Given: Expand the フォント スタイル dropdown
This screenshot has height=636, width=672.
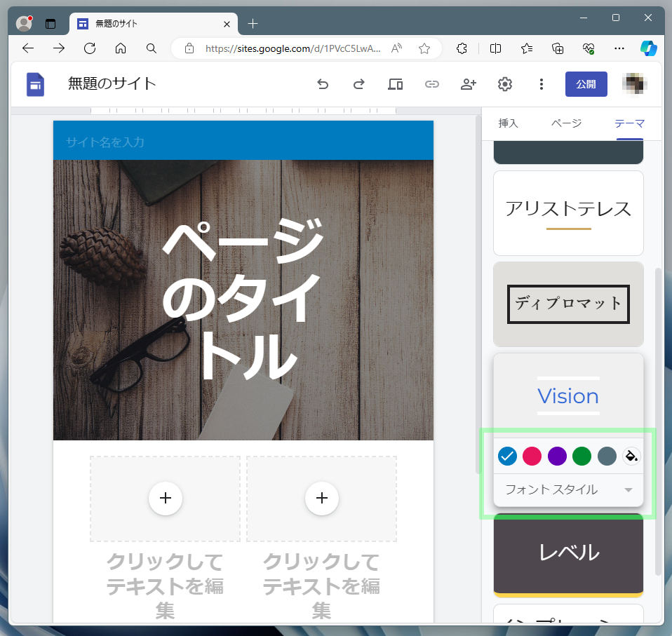Looking at the screenshot, I should (x=568, y=490).
